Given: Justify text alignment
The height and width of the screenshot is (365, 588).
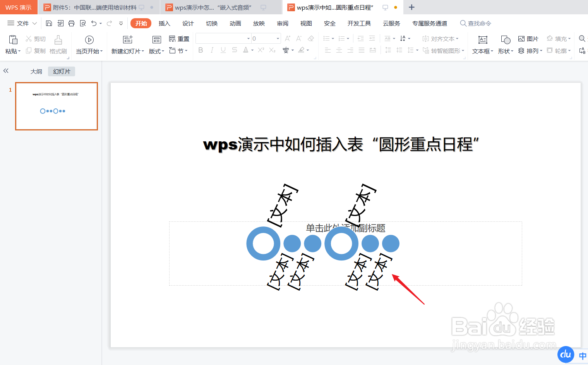Looking at the screenshot, I should [362, 50].
